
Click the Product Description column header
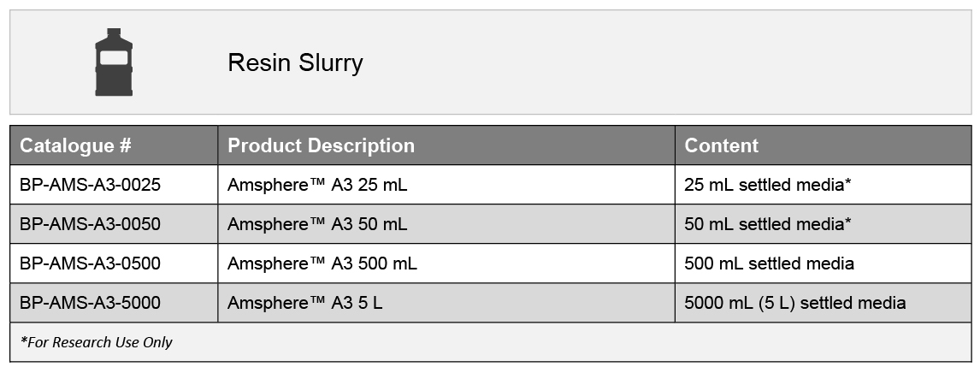tap(321, 145)
